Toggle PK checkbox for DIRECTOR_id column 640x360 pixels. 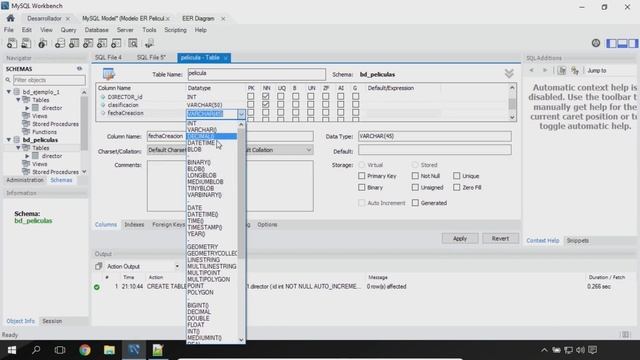pyautogui.click(x=251, y=96)
